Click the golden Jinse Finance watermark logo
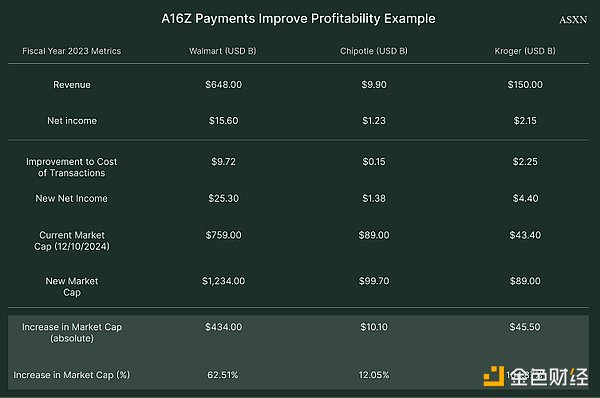 point(535,376)
